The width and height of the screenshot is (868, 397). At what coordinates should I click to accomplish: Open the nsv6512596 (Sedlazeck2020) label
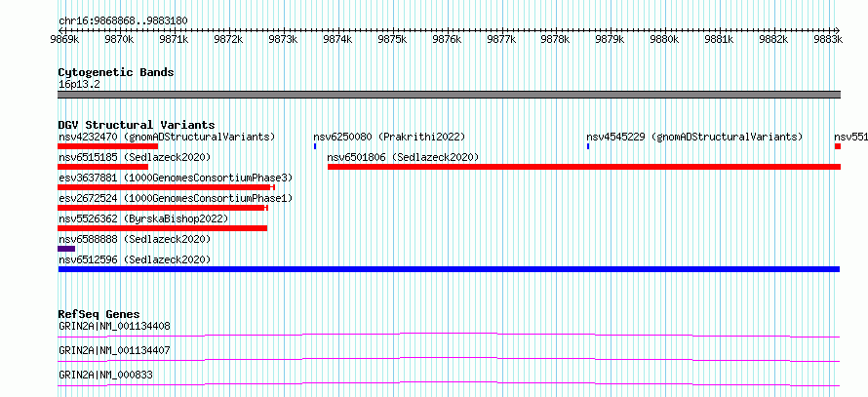[135, 259]
